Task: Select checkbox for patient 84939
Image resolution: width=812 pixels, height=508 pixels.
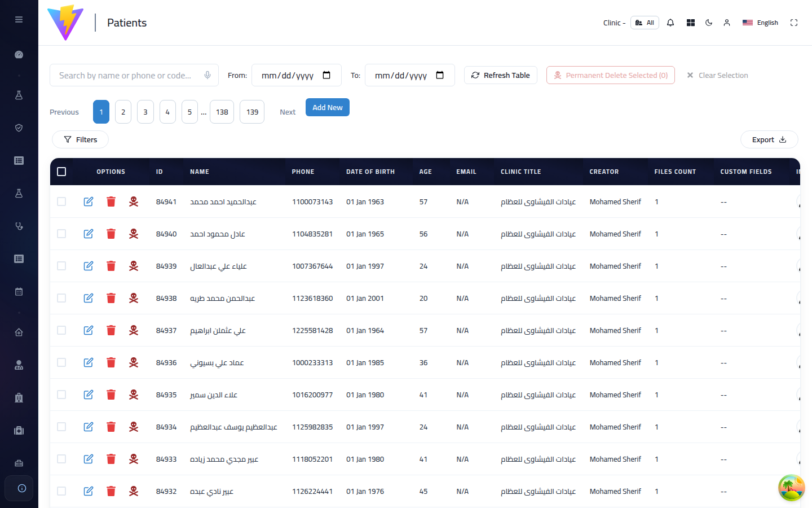Action: [x=61, y=266]
